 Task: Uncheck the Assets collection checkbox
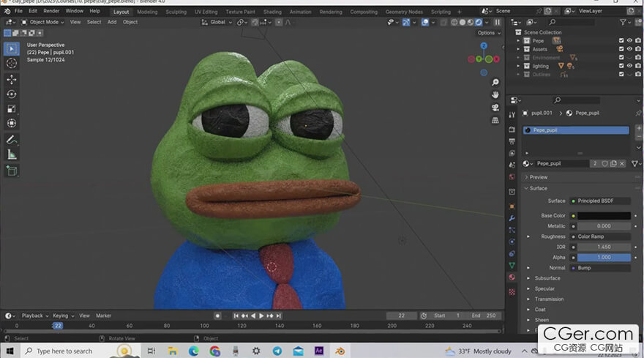pyautogui.click(x=621, y=49)
